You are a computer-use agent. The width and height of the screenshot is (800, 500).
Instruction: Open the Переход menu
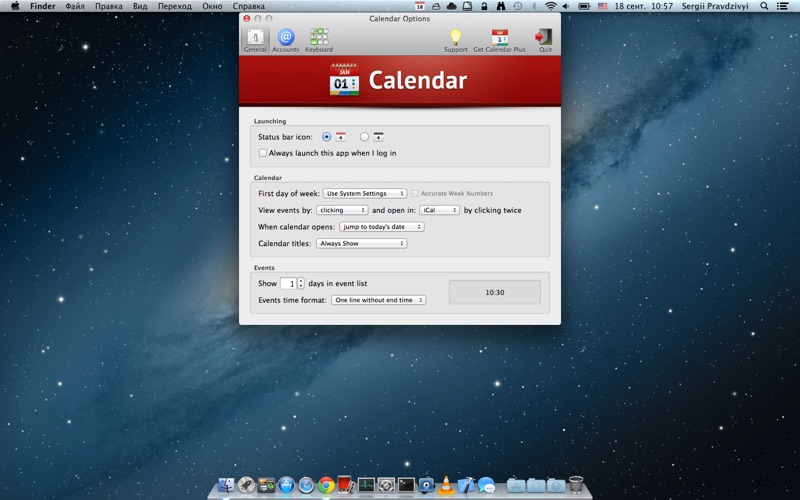click(174, 6)
